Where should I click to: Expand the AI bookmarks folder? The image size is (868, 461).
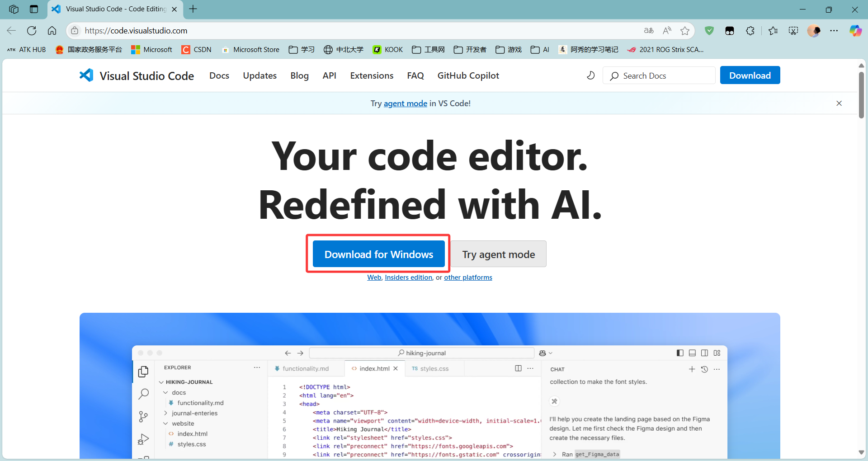(540, 50)
